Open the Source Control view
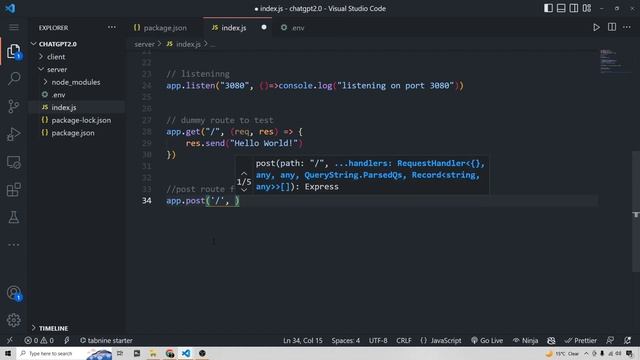Screen dimensions: 640x360 pyautogui.click(x=13, y=106)
